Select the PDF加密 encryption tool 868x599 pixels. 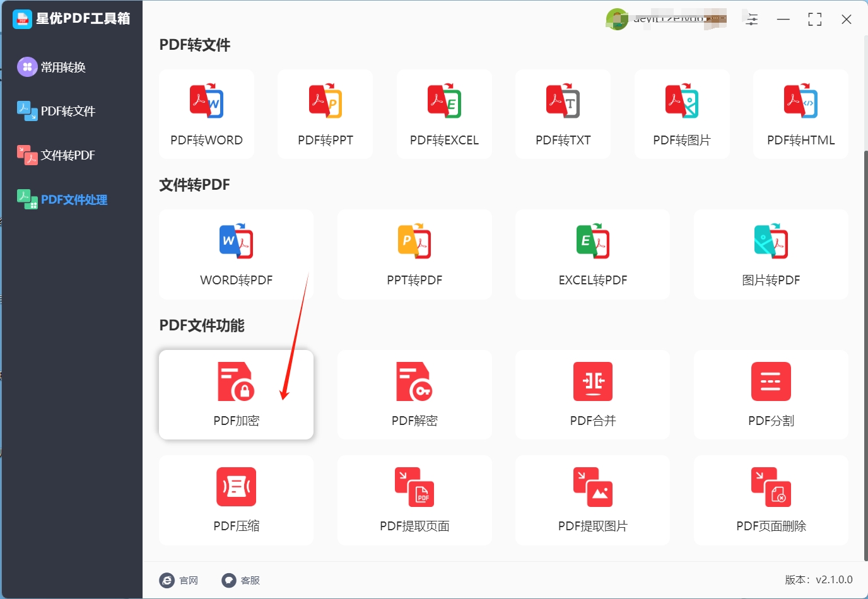coord(236,395)
